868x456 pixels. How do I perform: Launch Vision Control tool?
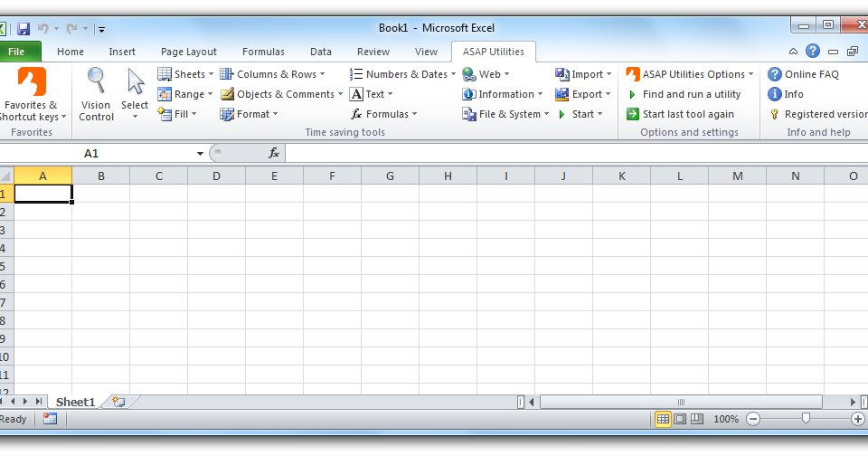tap(97, 94)
